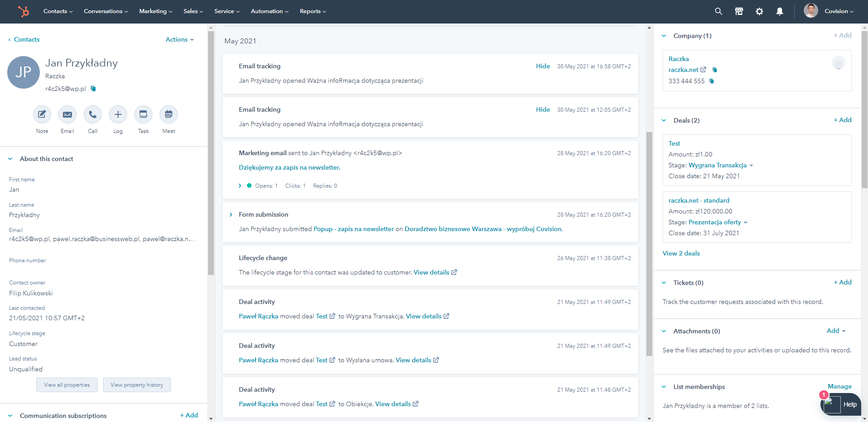Start a Call with the phone icon
The height and width of the screenshot is (422, 868).
93,114
